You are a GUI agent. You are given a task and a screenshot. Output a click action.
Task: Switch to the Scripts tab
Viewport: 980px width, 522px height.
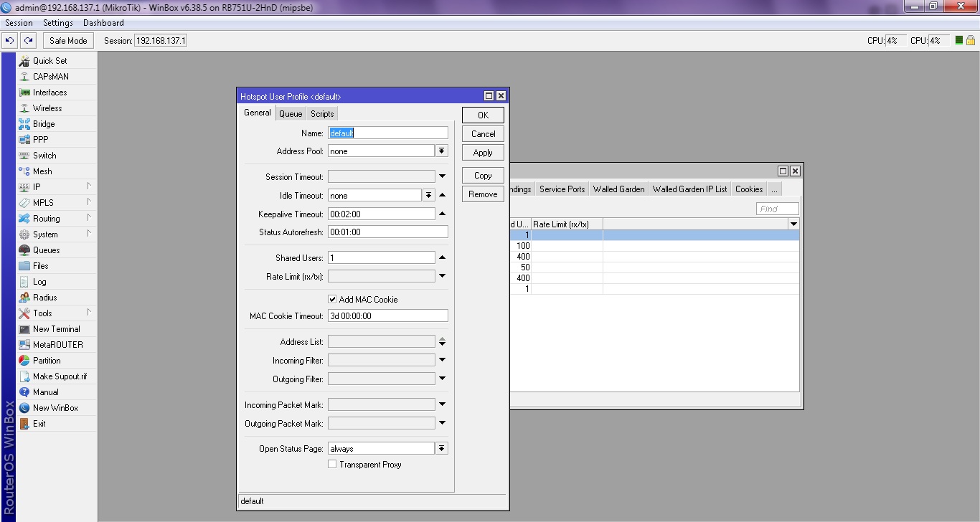(x=322, y=113)
